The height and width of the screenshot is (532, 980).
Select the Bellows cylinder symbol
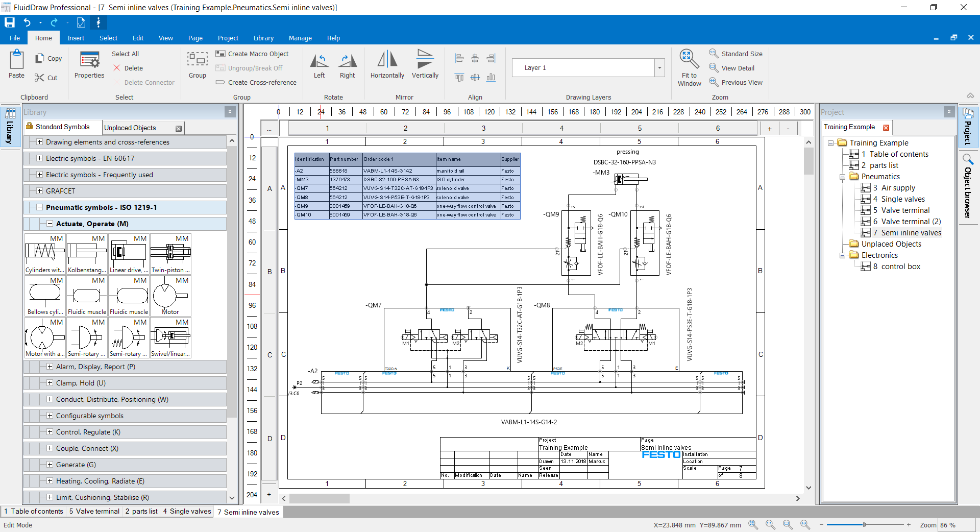coord(45,296)
